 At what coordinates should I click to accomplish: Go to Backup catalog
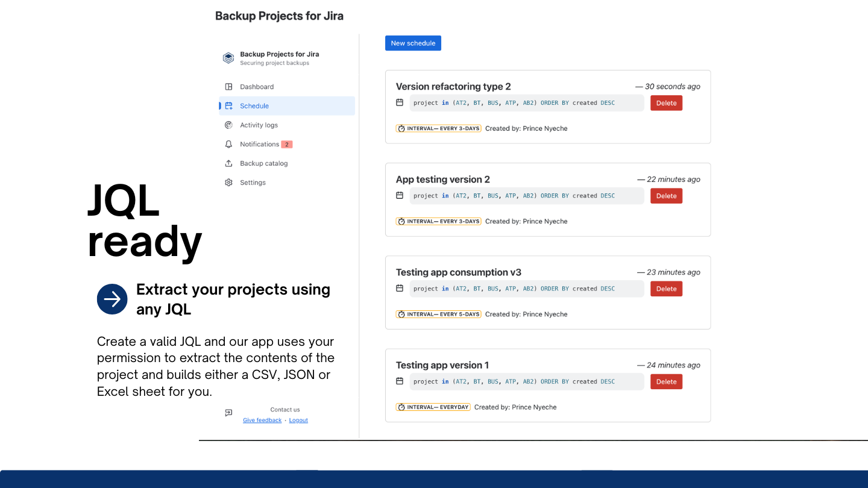point(287,163)
